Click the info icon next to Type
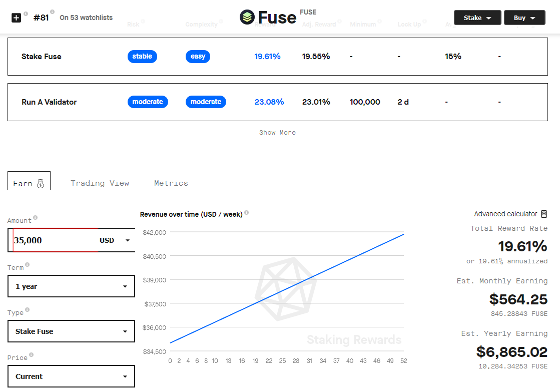The width and height of the screenshot is (560, 392). coord(28,310)
